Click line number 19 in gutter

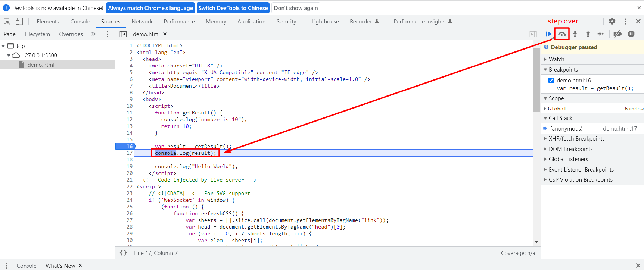pos(130,166)
